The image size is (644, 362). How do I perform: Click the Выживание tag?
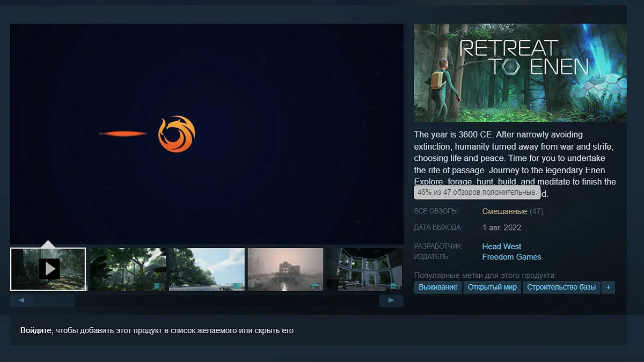coord(437,287)
